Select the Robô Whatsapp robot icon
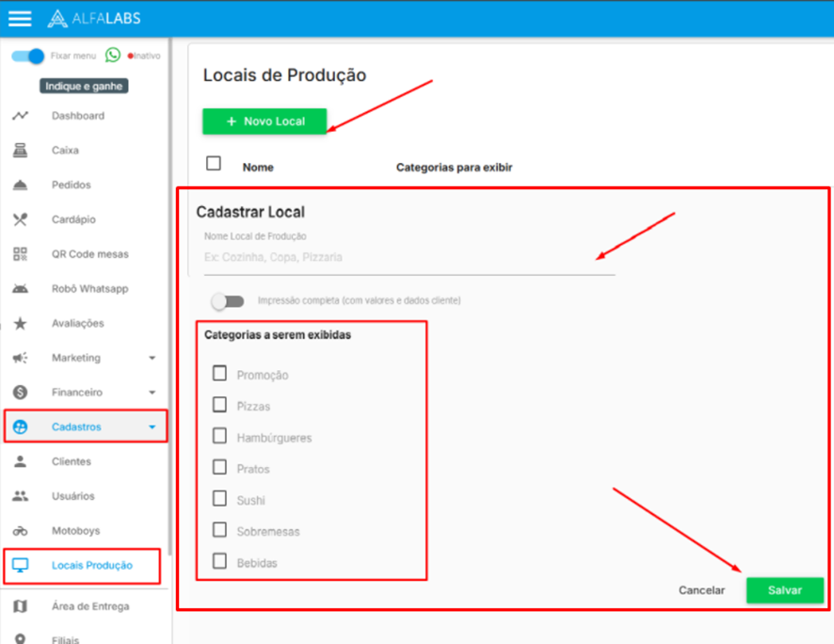Viewport: 834px width, 644px height. point(20,289)
